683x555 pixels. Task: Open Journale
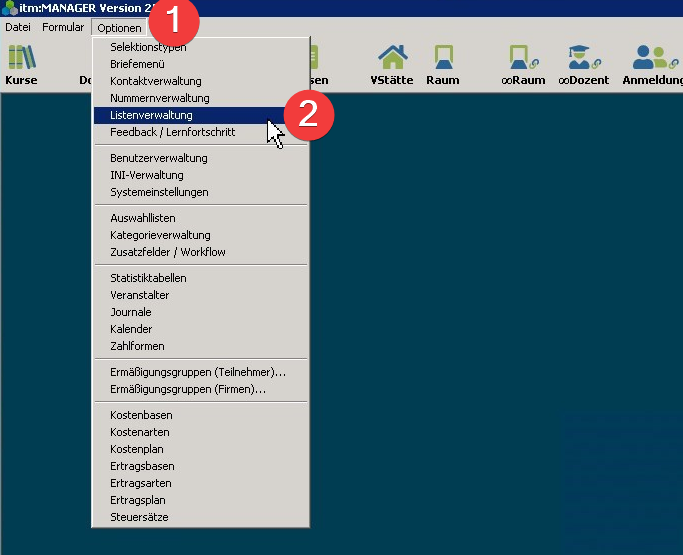201,312
